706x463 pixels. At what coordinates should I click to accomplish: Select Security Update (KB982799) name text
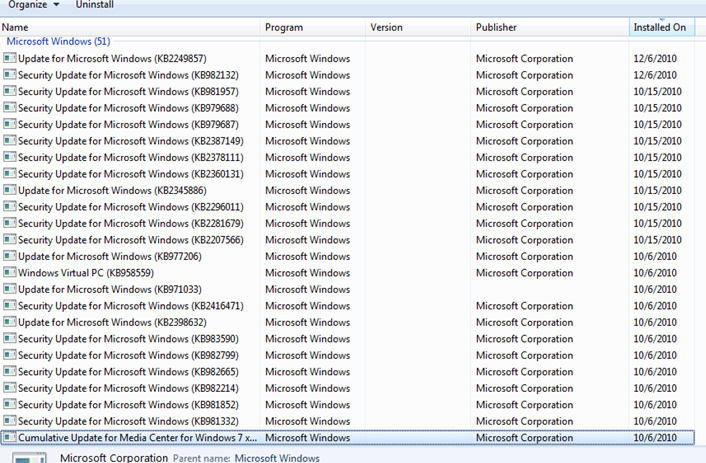click(x=128, y=355)
